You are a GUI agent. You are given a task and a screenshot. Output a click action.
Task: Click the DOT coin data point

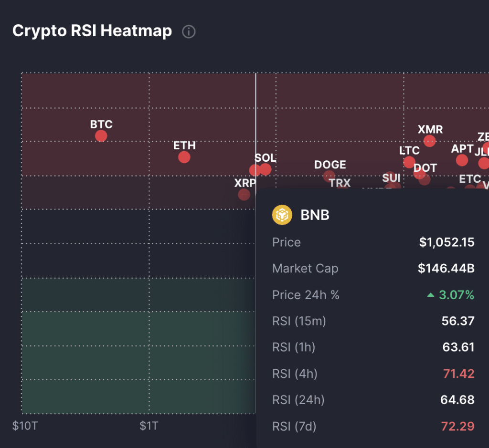(424, 179)
